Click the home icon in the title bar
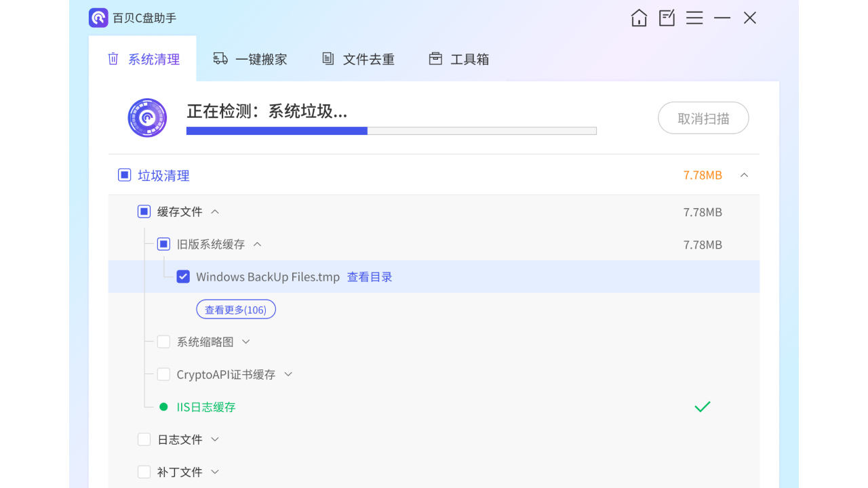The image size is (868, 488). (x=638, y=18)
